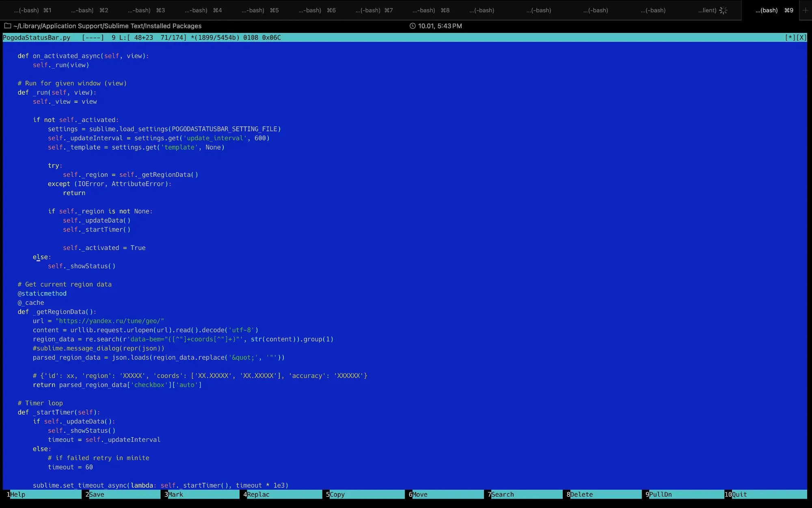Screen dimensions: 812x508
Task: Click the [*] toggle in mcedit title bar
Action: point(790,37)
